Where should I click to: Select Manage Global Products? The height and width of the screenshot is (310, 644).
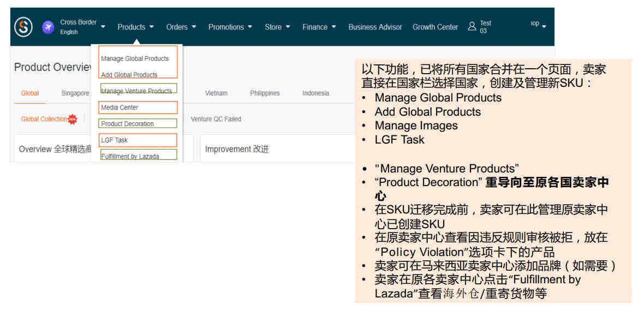[135, 58]
